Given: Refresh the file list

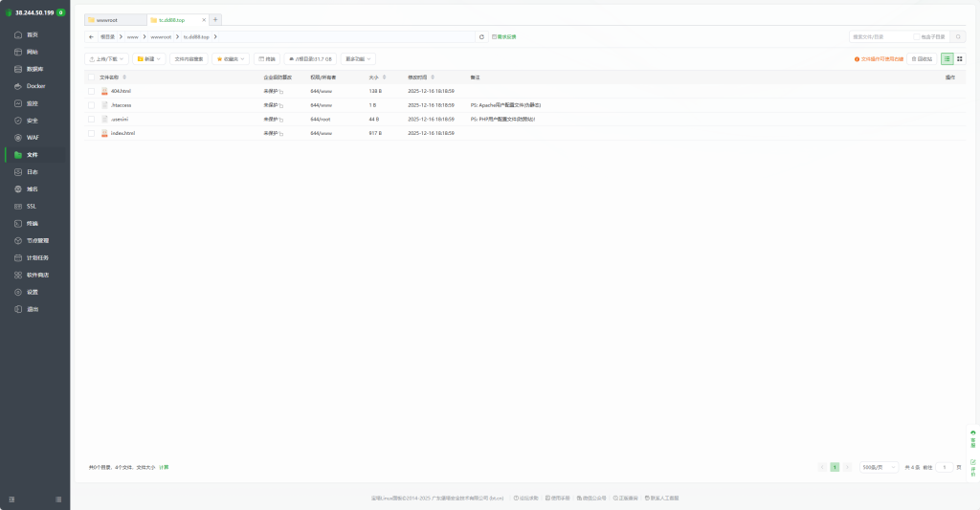Looking at the screenshot, I should (481, 37).
